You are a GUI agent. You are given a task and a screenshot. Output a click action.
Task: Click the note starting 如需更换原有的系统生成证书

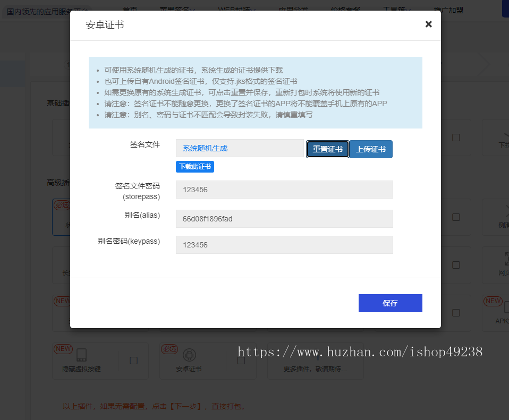click(x=242, y=92)
